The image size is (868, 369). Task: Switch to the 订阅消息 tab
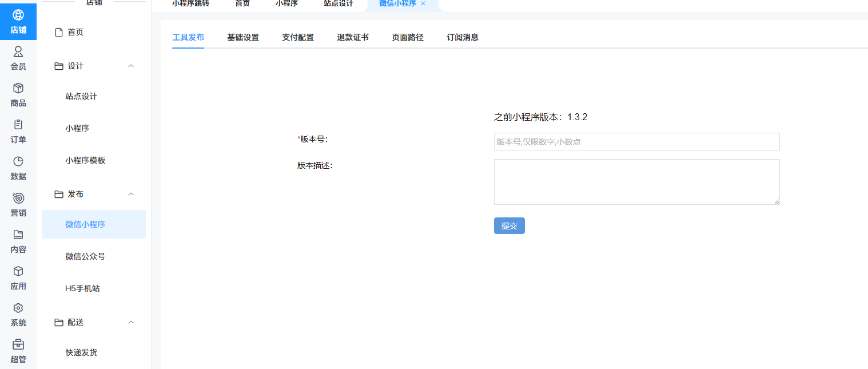463,37
